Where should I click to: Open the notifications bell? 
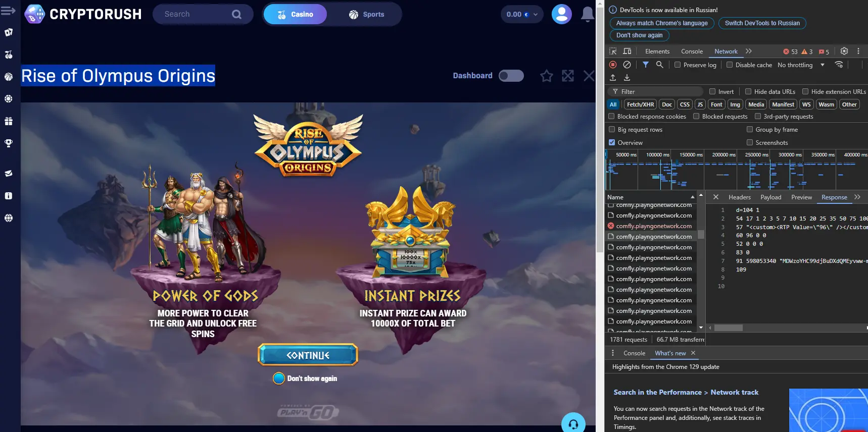(587, 14)
